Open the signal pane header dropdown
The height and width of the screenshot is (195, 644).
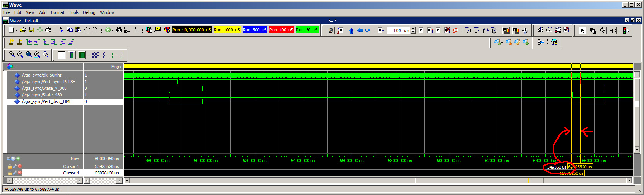(x=15, y=67)
